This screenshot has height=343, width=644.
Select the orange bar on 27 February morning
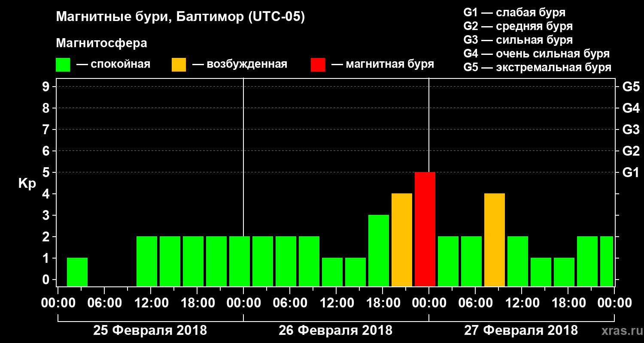(x=495, y=240)
